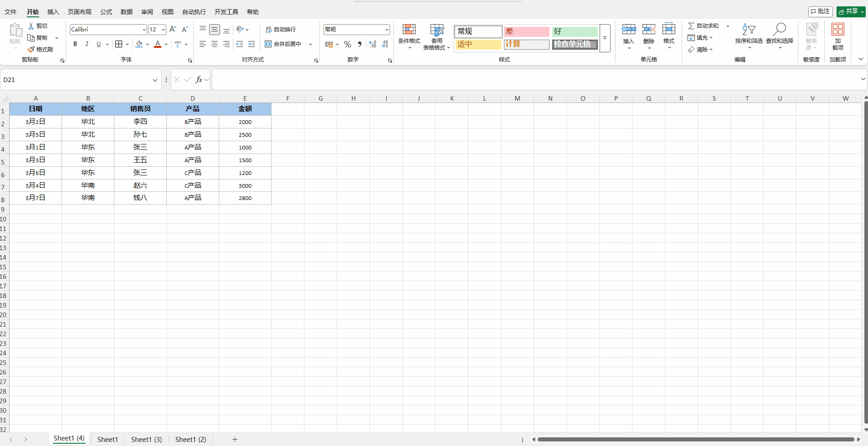Click the insert function fx icon
Viewport: 868px width, 446px height.
pyautogui.click(x=199, y=80)
